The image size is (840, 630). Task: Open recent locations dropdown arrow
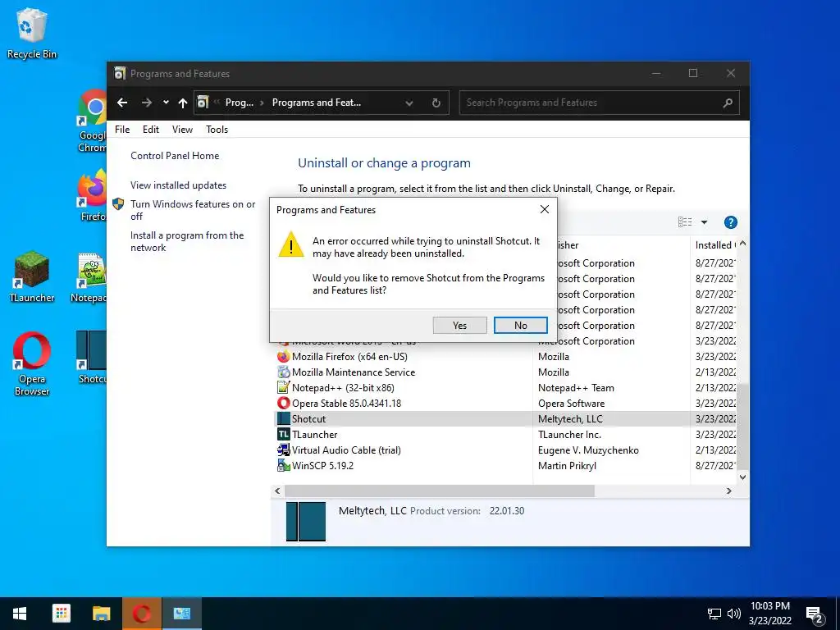tap(166, 103)
